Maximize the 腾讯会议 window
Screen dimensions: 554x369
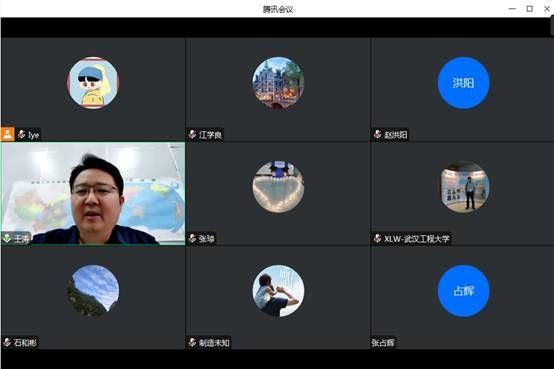tap(529, 8)
